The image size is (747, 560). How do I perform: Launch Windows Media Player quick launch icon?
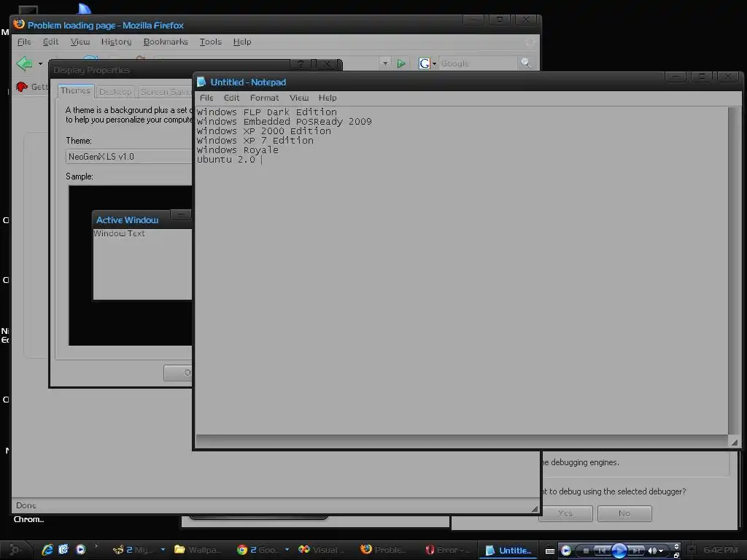pos(80,550)
